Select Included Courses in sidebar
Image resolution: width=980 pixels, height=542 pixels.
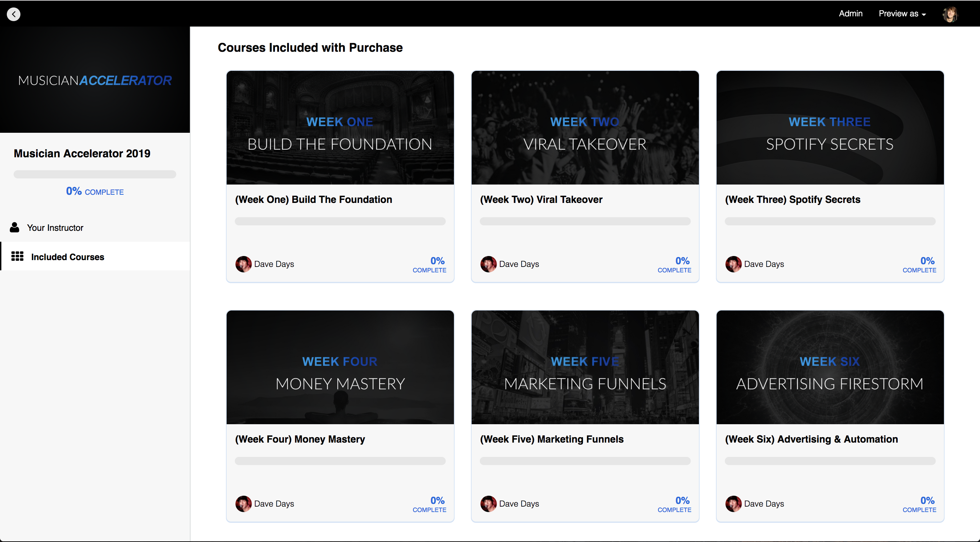[95, 257]
